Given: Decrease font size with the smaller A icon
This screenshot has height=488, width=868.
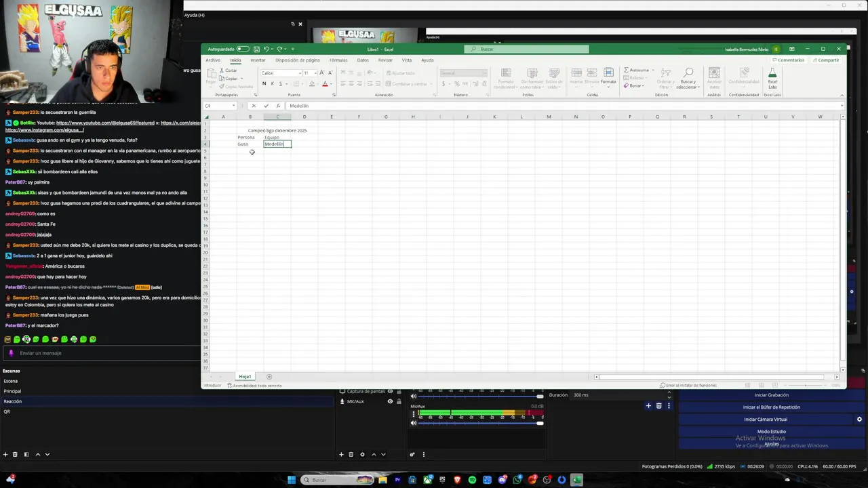Looking at the screenshot, I should [330, 73].
